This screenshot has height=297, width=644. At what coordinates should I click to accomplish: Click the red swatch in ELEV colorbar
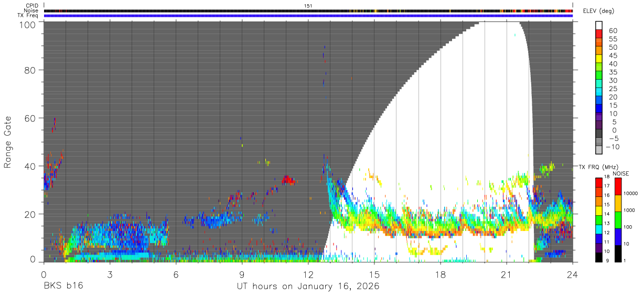coord(599,34)
